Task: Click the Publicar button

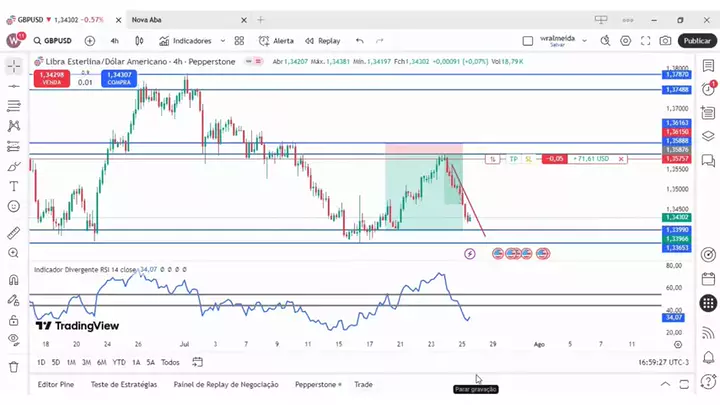Action: 696,41
